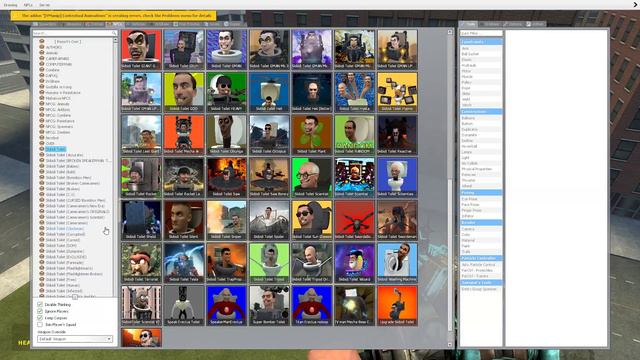
Task: Select the Skibidi Toilet Shield icon
Action: tap(141, 220)
